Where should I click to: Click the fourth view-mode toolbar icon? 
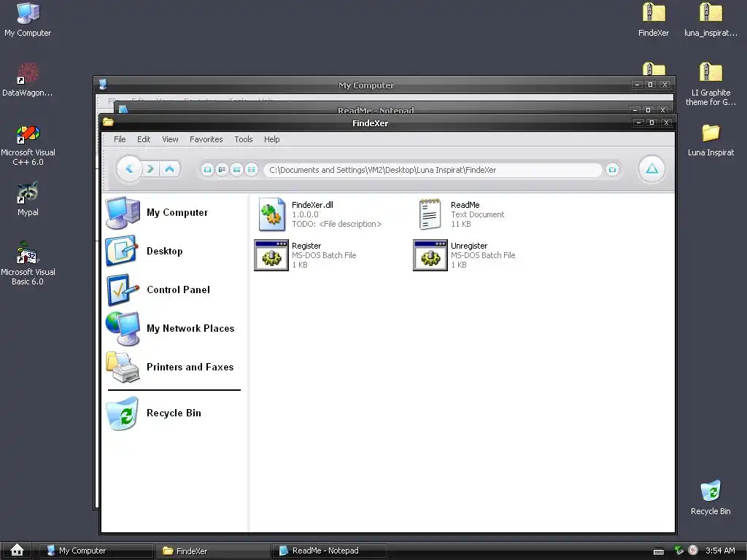[252, 169]
